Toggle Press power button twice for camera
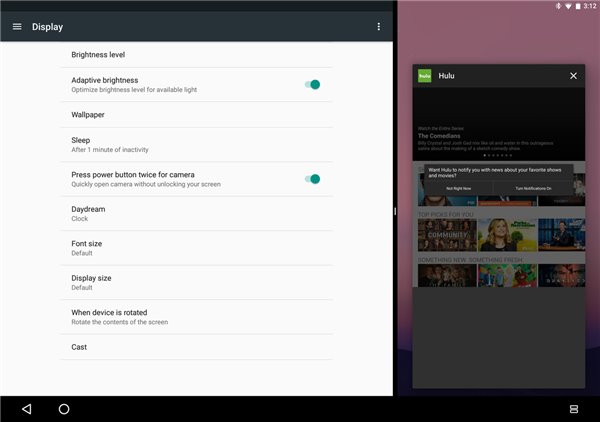600x422 pixels. (x=312, y=179)
